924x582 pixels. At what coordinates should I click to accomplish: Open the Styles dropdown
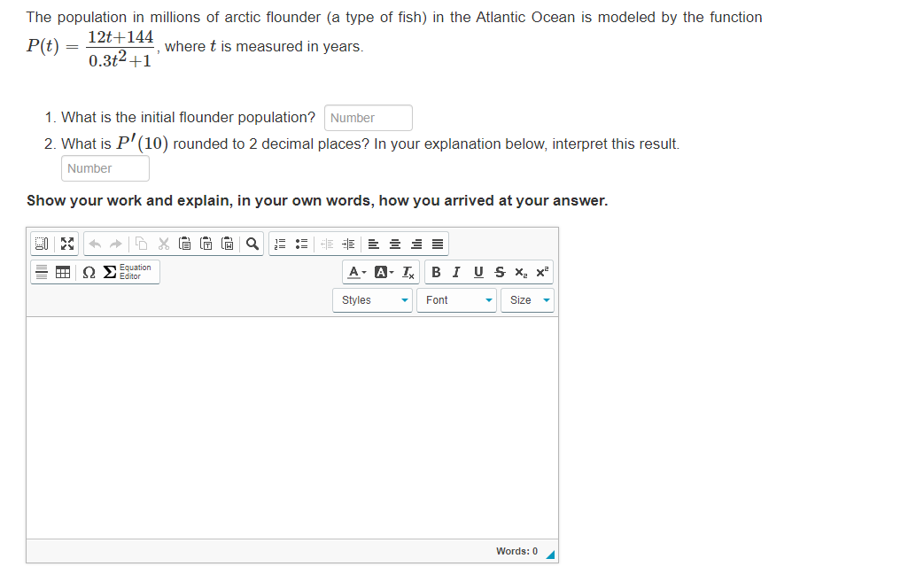(x=372, y=300)
